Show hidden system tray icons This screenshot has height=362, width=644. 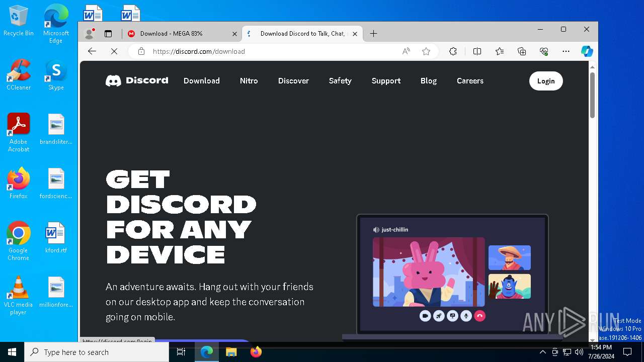tap(543, 352)
